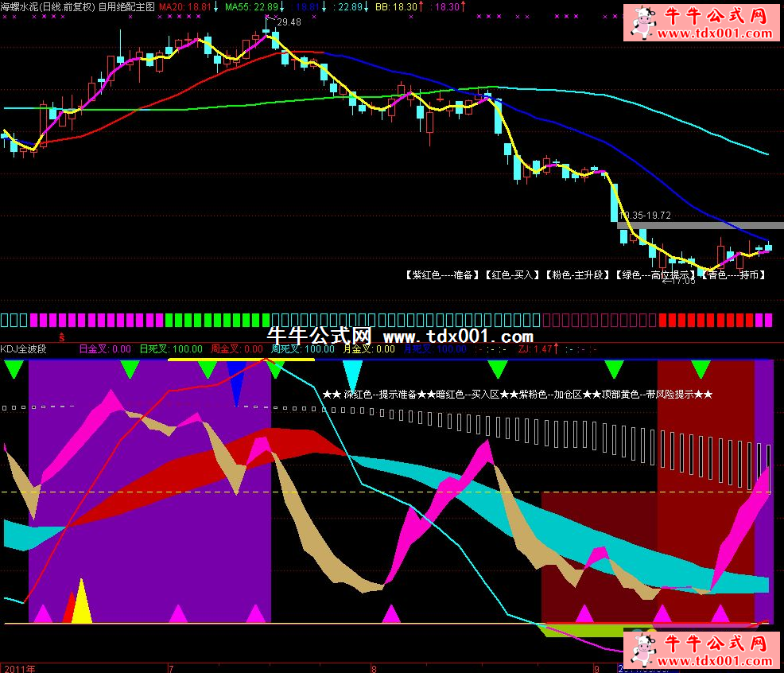
Task: Click the 29.48 high price label
Action: (289, 22)
